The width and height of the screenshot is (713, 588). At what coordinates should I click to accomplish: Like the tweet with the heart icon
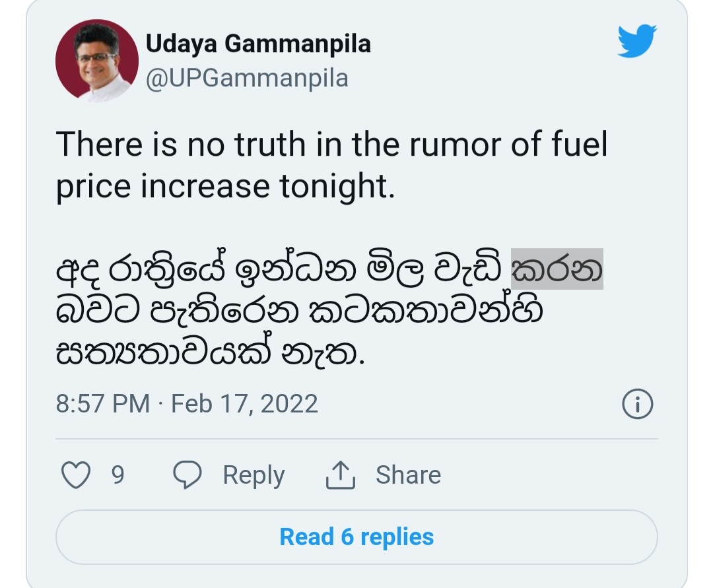click(75, 475)
